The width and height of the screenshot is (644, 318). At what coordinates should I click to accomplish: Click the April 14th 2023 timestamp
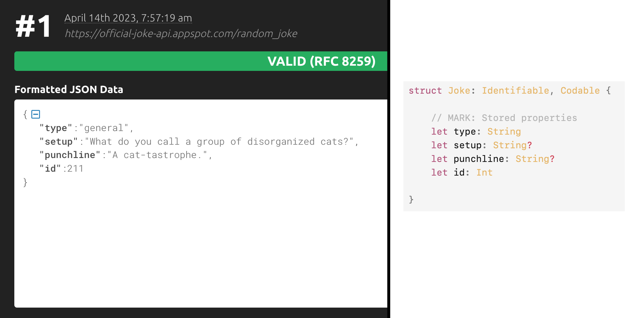click(x=128, y=18)
